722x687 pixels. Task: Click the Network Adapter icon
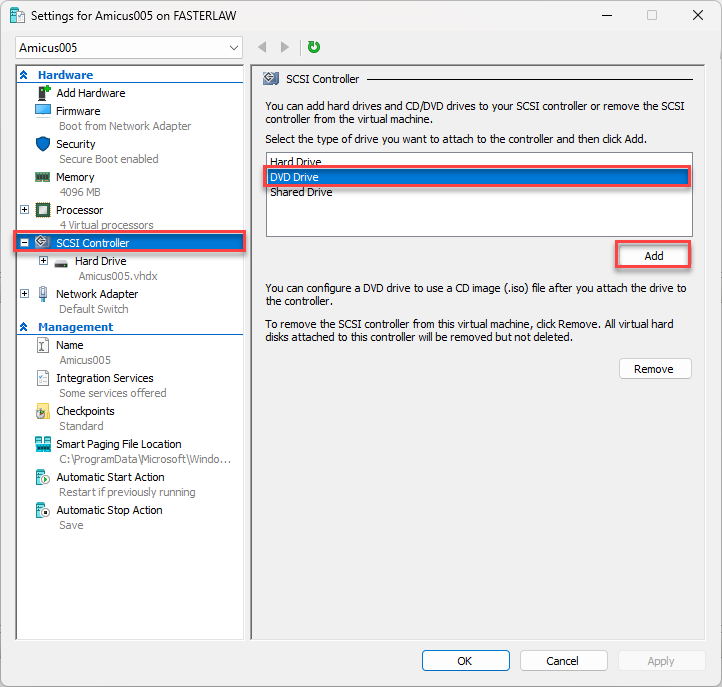tap(43, 294)
